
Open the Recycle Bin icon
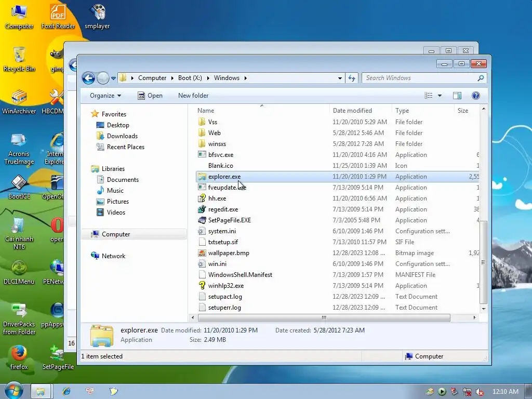19,59
